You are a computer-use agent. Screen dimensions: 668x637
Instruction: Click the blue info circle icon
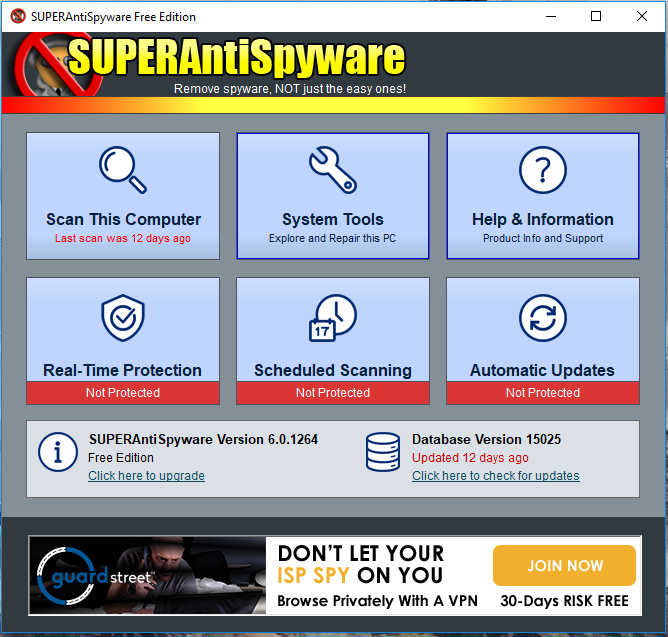tap(58, 452)
